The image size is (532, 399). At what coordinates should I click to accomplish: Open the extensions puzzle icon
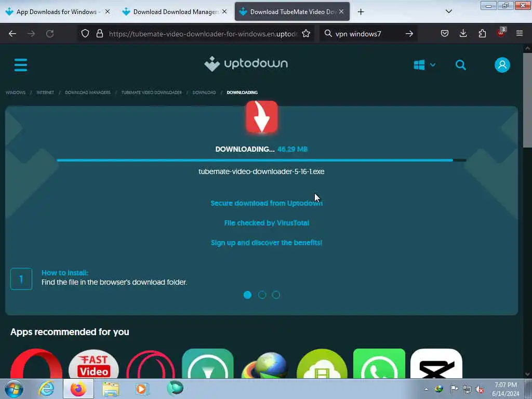(x=482, y=33)
